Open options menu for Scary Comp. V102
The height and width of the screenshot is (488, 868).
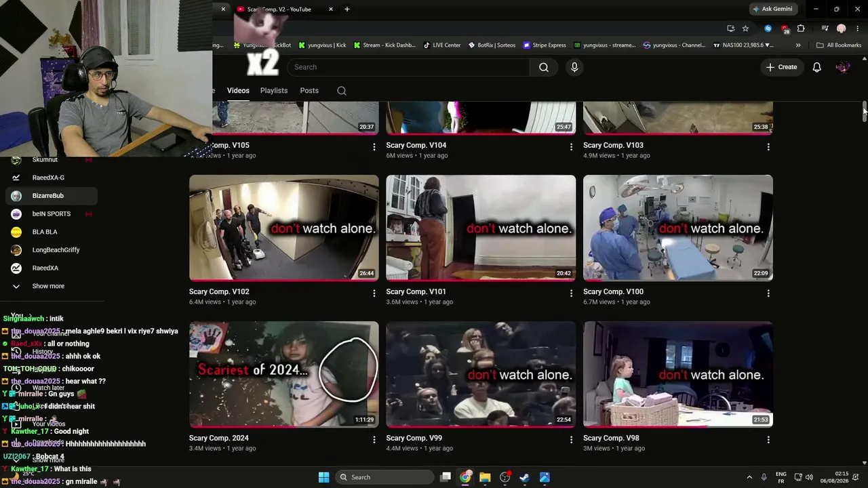tap(374, 293)
